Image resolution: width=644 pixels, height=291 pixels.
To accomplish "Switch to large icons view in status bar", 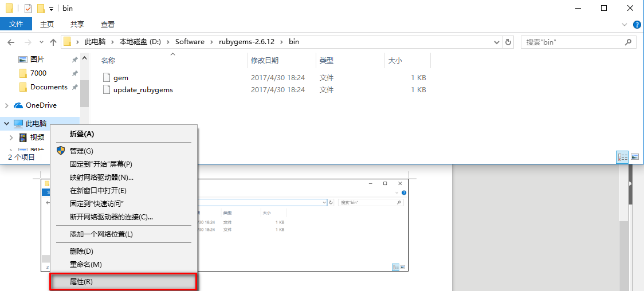I will (x=635, y=157).
